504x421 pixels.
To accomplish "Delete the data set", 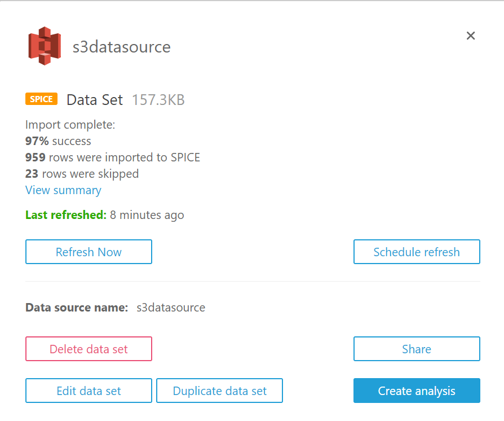I will click(89, 349).
